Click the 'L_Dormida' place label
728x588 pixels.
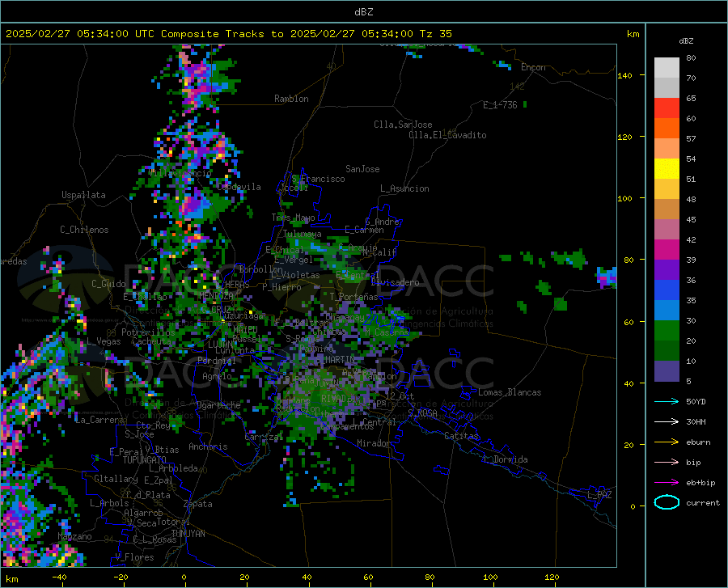[506, 459]
